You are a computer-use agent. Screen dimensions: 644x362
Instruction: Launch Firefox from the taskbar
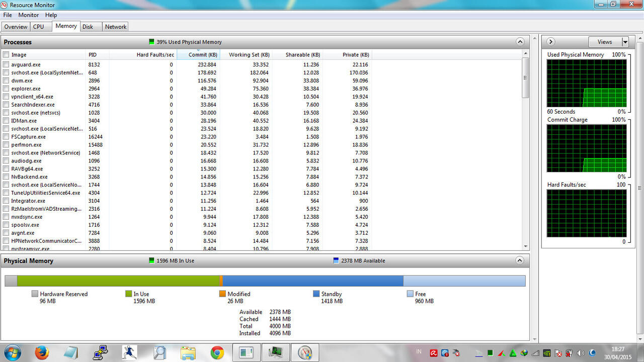42,352
